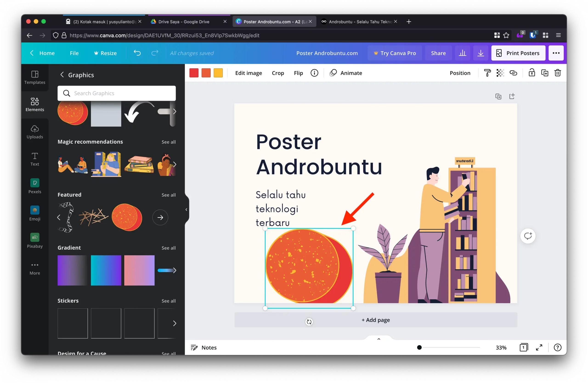Screen dimensions: 588x383
Task: Click the lock icon in toolbar
Action: point(532,73)
